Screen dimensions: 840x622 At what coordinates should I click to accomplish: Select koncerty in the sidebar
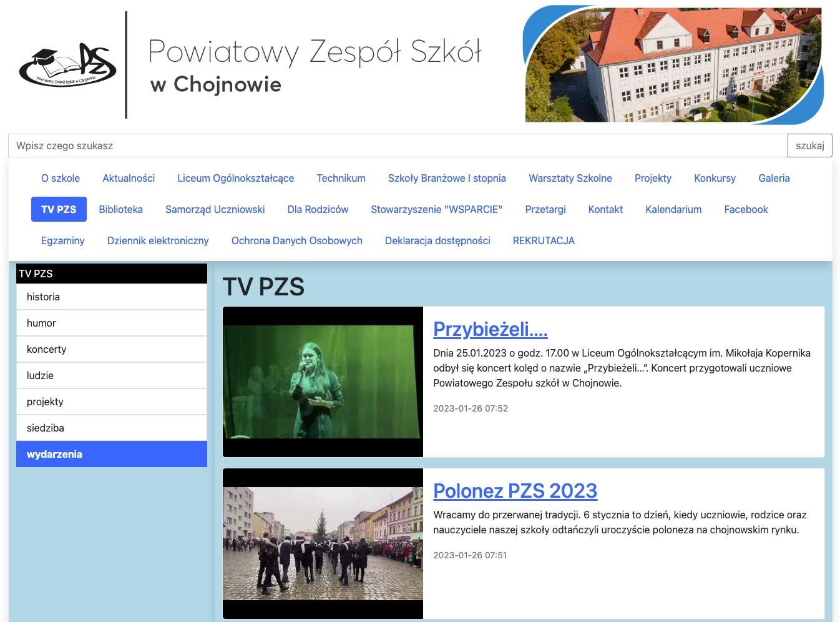[x=46, y=349]
